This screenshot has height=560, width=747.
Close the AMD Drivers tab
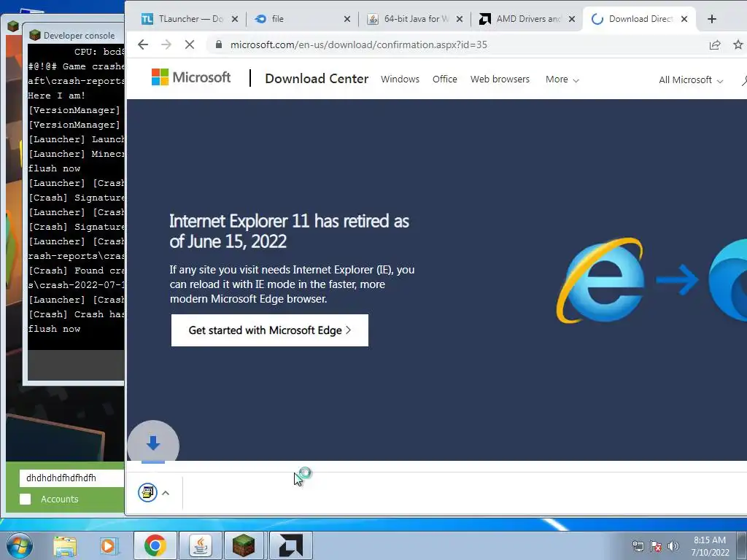point(572,19)
